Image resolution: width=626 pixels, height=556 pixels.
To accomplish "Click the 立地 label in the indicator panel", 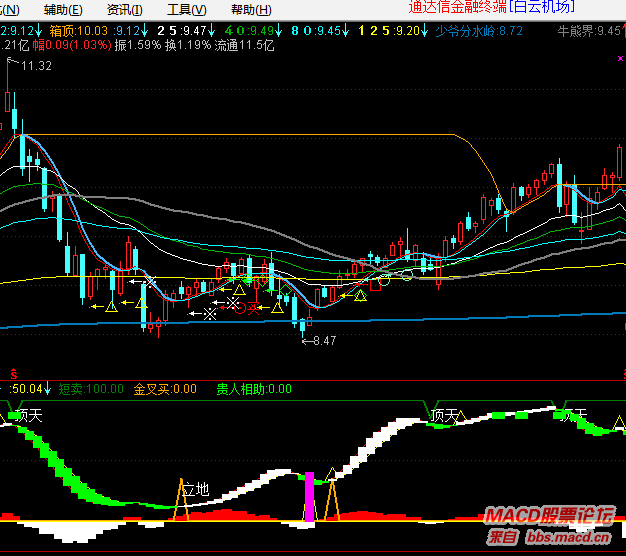I will click(x=196, y=489).
